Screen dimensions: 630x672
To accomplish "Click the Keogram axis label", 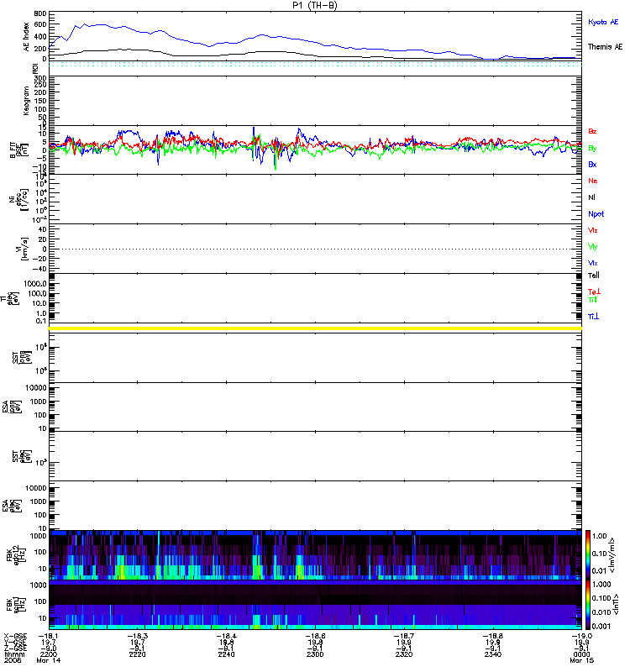I will click(x=27, y=101).
